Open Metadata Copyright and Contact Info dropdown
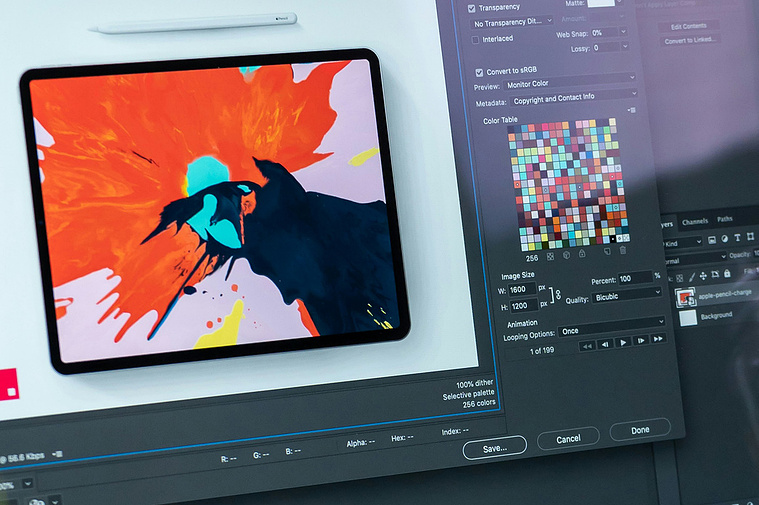 [575, 97]
